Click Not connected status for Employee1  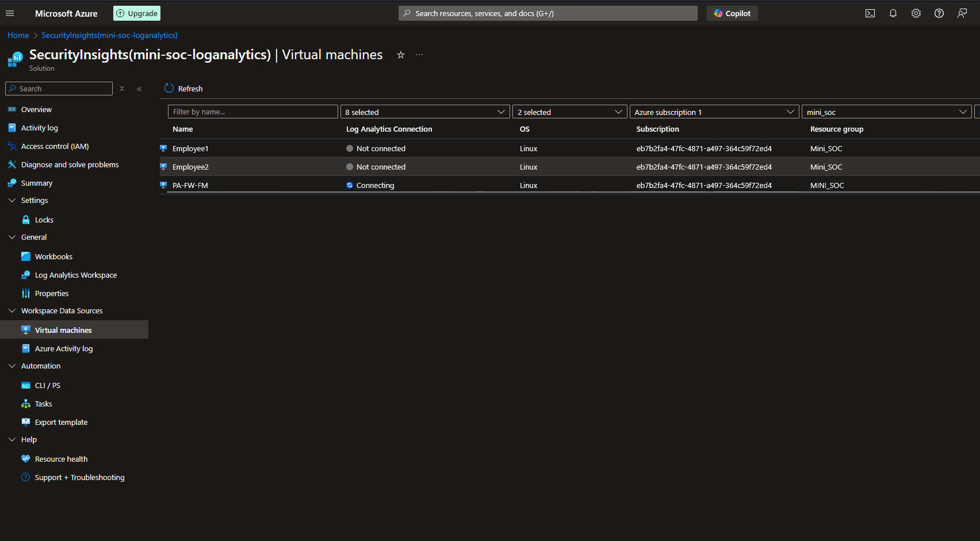click(x=376, y=148)
